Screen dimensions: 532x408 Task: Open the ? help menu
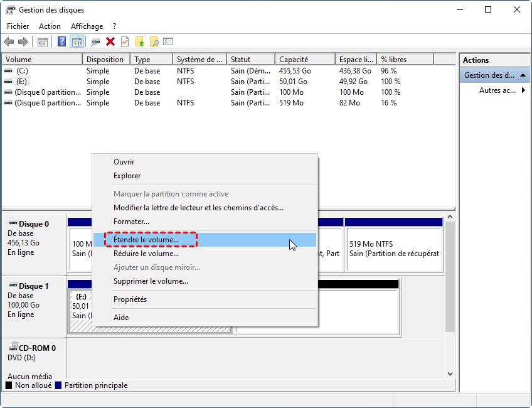coord(115,26)
